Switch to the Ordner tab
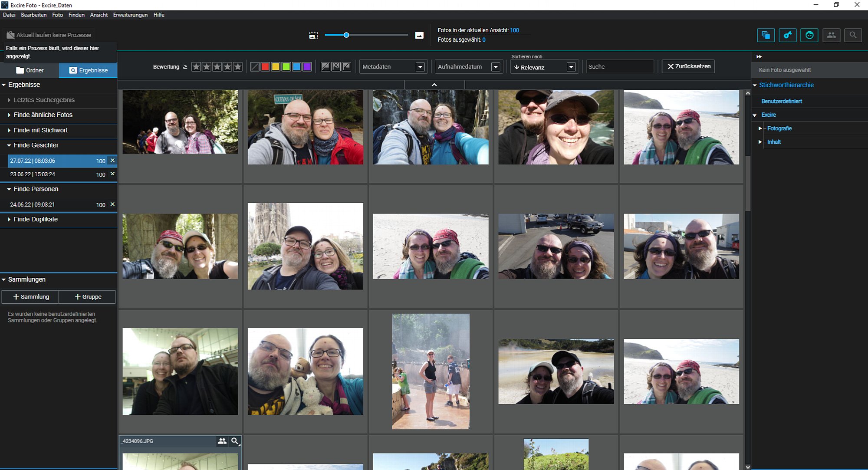 click(30, 70)
